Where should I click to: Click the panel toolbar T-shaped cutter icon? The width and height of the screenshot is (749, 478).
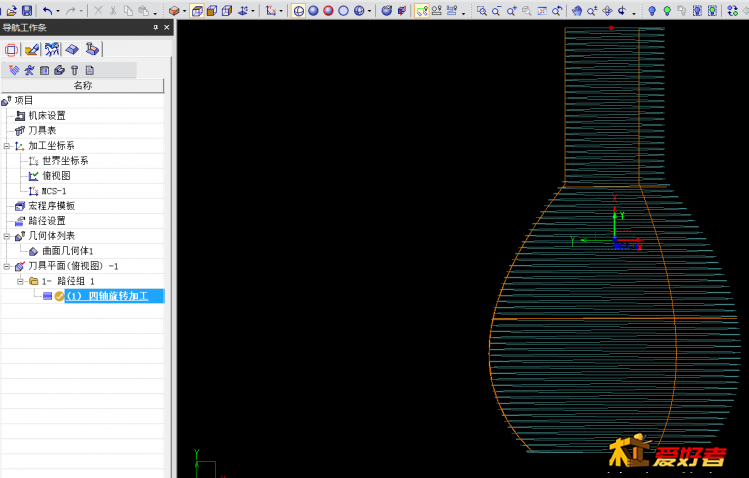point(74,70)
